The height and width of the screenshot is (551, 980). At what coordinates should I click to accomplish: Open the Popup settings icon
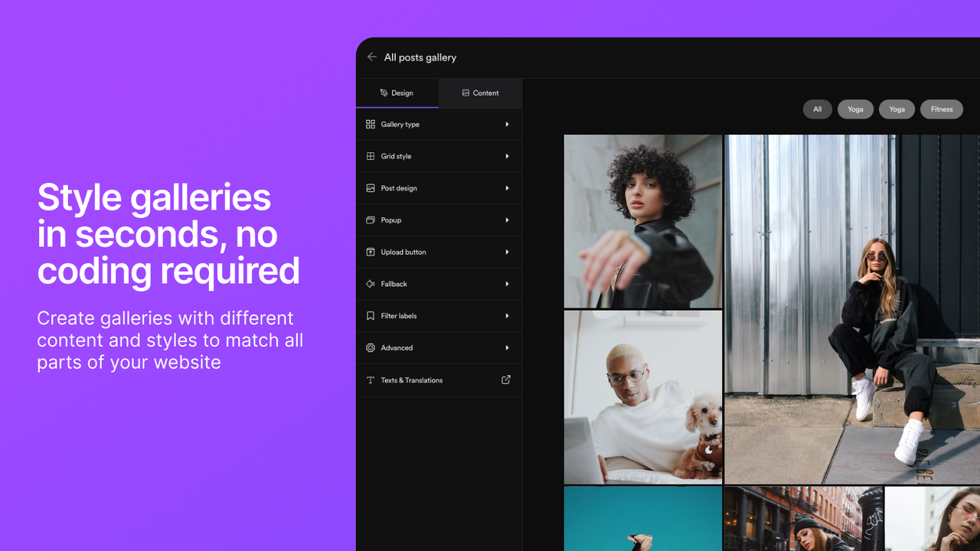(371, 220)
